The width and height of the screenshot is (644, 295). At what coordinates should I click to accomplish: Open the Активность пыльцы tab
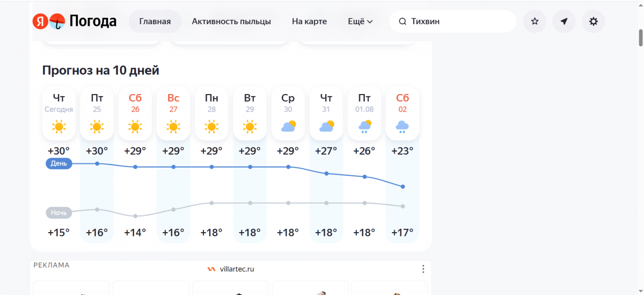pos(231,21)
